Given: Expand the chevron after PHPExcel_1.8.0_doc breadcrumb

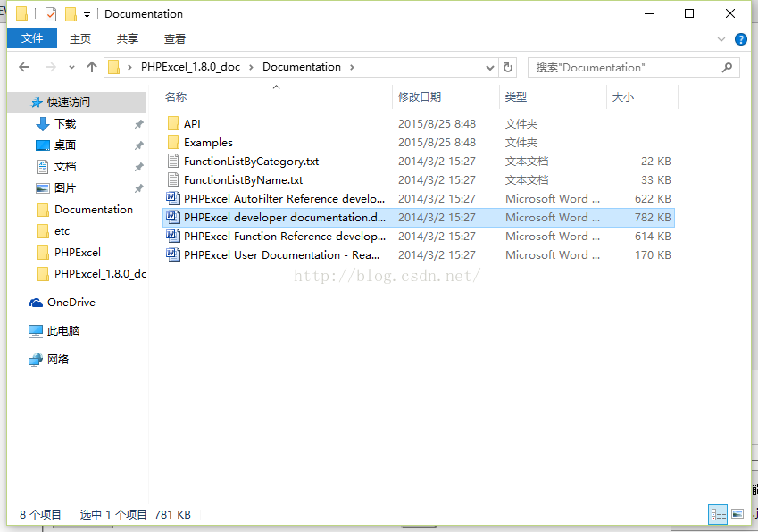Looking at the screenshot, I should (x=251, y=67).
